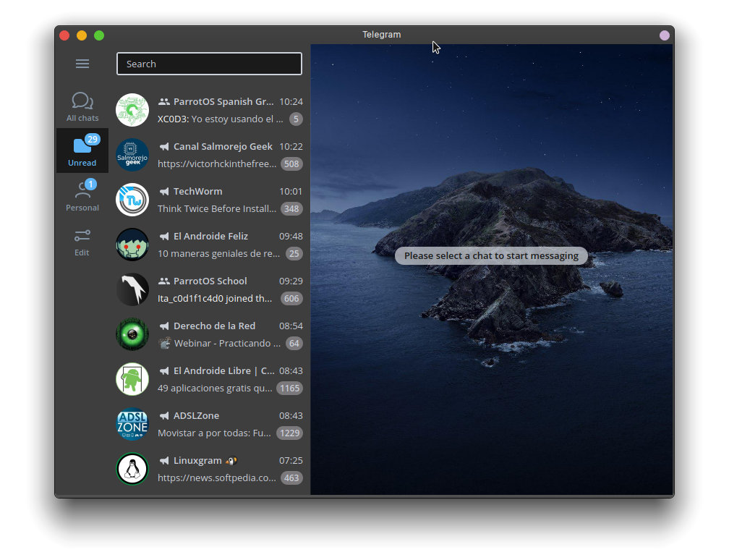This screenshot has width=729, height=560.
Task: Click unread badge 463 on Linuxgram
Action: [291, 478]
